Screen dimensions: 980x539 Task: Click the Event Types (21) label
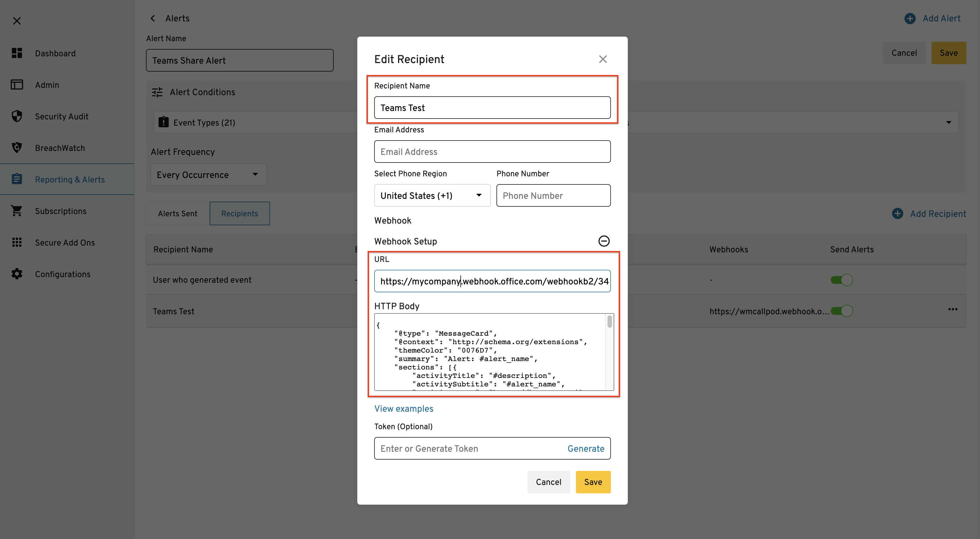point(204,122)
